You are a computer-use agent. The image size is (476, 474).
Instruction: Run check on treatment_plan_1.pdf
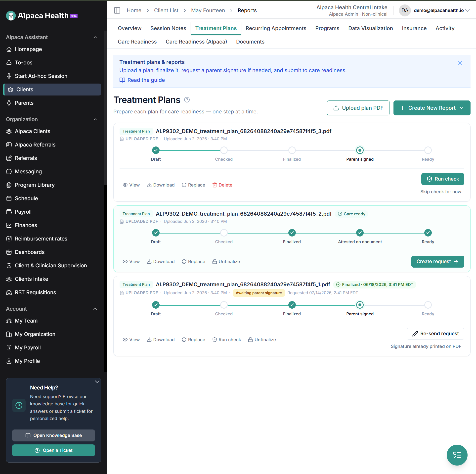click(x=227, y=340)
